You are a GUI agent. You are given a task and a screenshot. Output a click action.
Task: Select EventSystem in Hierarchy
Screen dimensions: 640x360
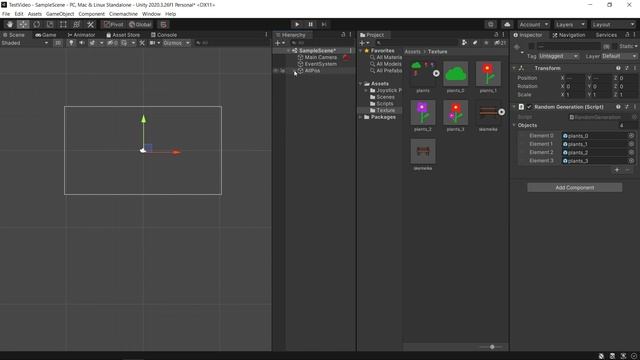pyautogui.click(x=321, y=64)
